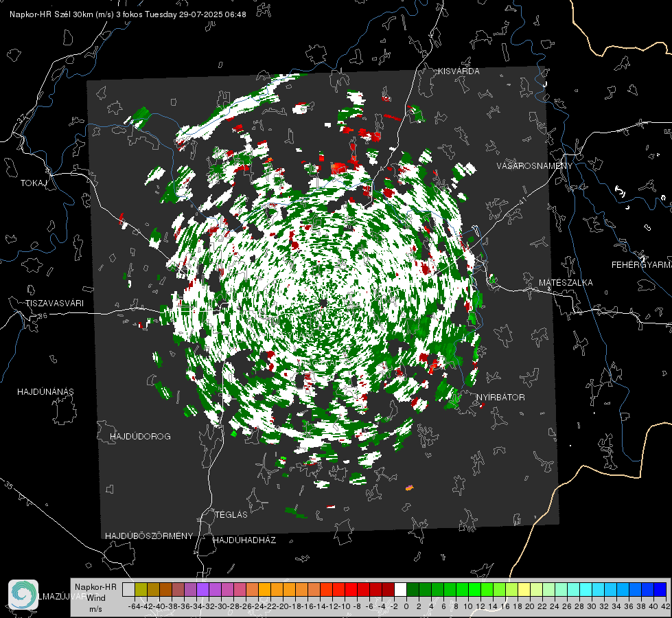Click the KISVÁRDA map label

[x=459, y=71]
